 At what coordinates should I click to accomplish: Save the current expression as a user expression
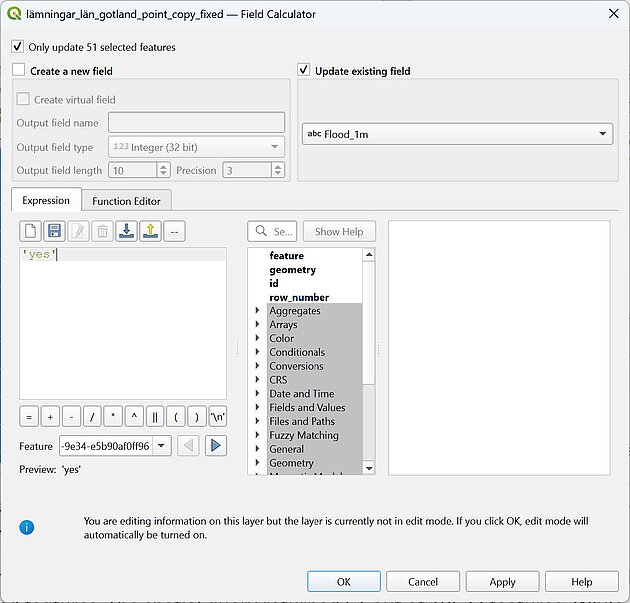click(x=54, y=231)
